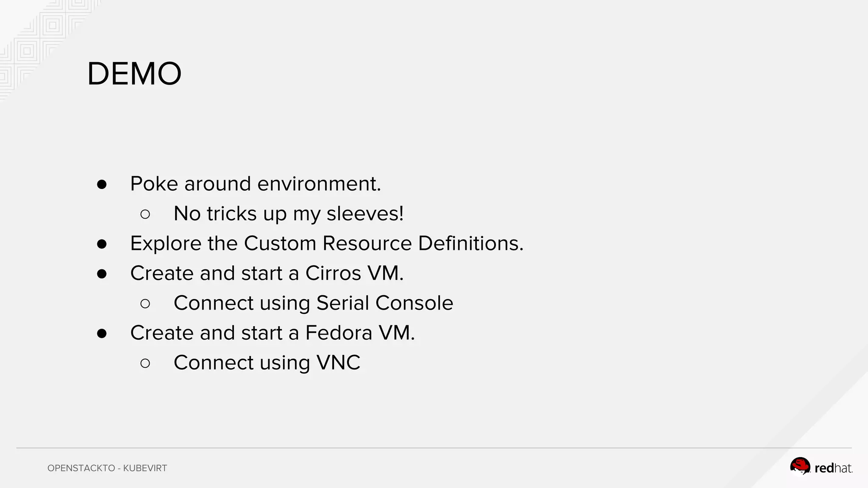Click the Red Hat fedora hat emblem
Screen dimensions: 868x488
pos(800,466)
